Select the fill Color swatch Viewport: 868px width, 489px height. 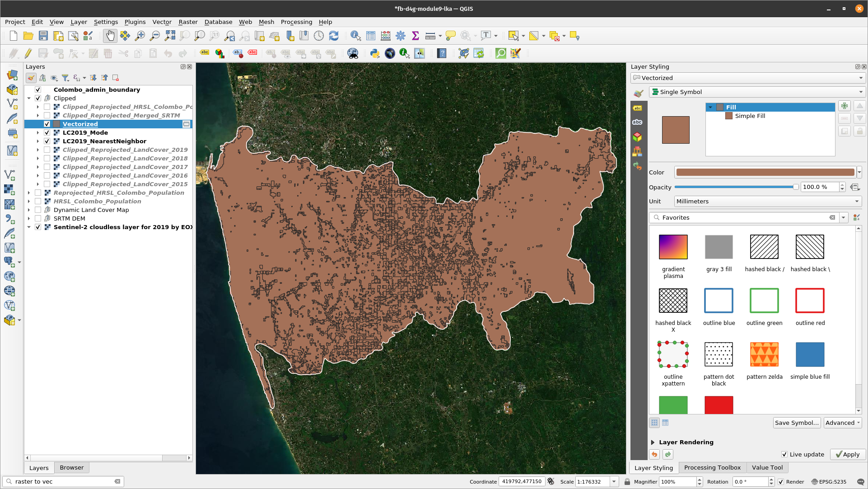(766, 172)
